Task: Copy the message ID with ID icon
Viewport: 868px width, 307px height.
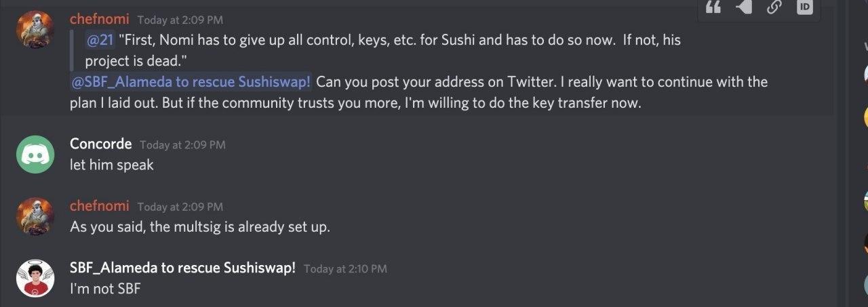Action: tap(804, 7)
